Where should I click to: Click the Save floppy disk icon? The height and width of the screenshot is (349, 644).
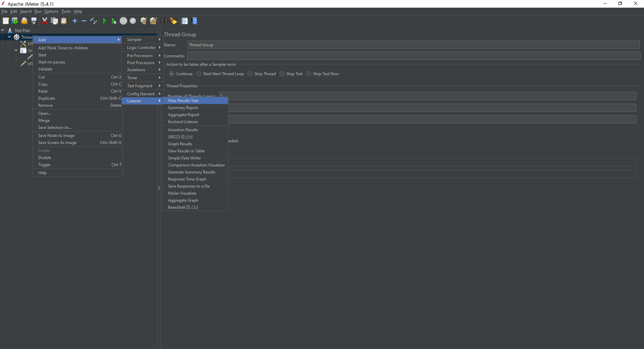[x=34, y=21]
